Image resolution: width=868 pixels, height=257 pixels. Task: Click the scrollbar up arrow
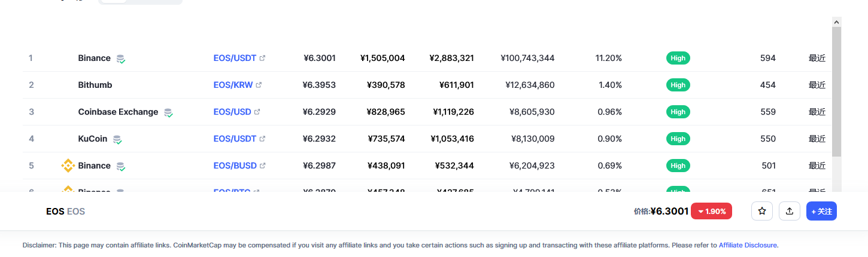836,22
